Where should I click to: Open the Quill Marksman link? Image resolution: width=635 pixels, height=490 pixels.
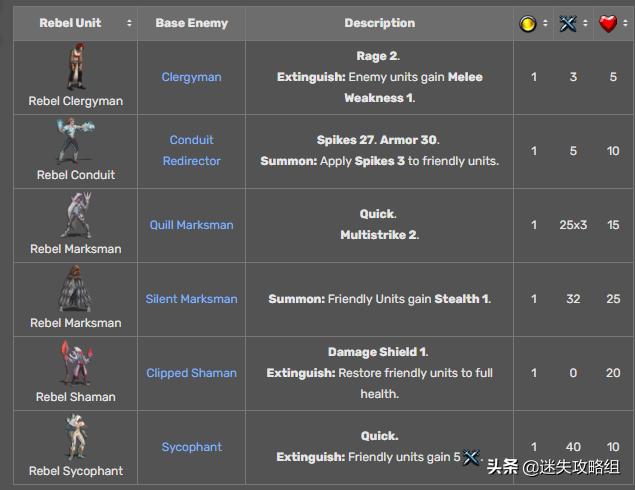pos(192,225)
